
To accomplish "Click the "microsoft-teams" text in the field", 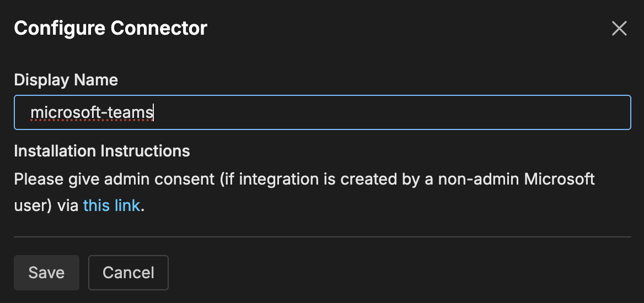I will click(x=92, y=113).
